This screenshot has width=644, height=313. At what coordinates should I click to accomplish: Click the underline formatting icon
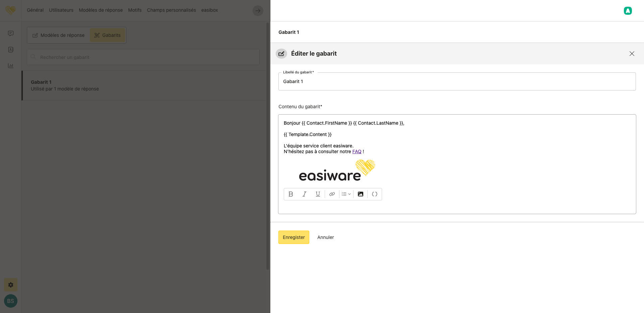pyautogui.click(x=318, y=194)
